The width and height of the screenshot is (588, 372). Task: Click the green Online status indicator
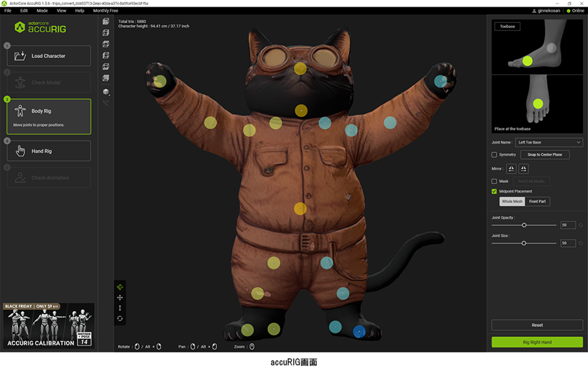[568, 11]
